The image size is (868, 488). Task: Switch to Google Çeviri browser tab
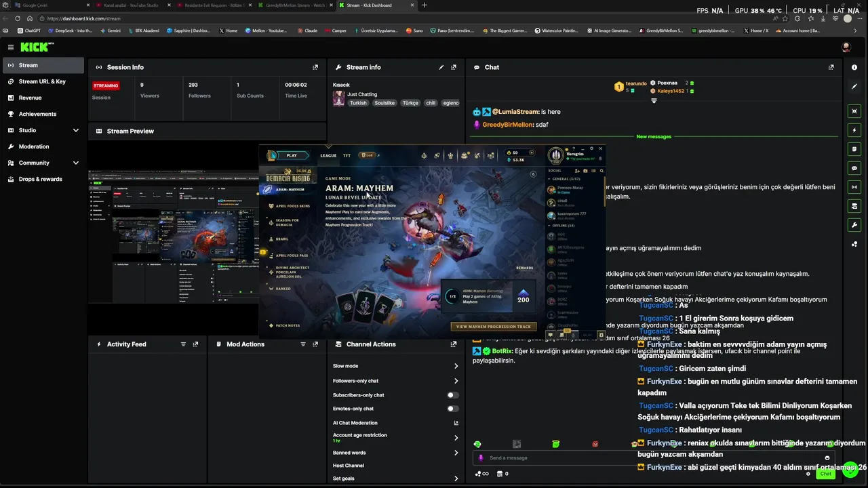click(x=47, y=5)
